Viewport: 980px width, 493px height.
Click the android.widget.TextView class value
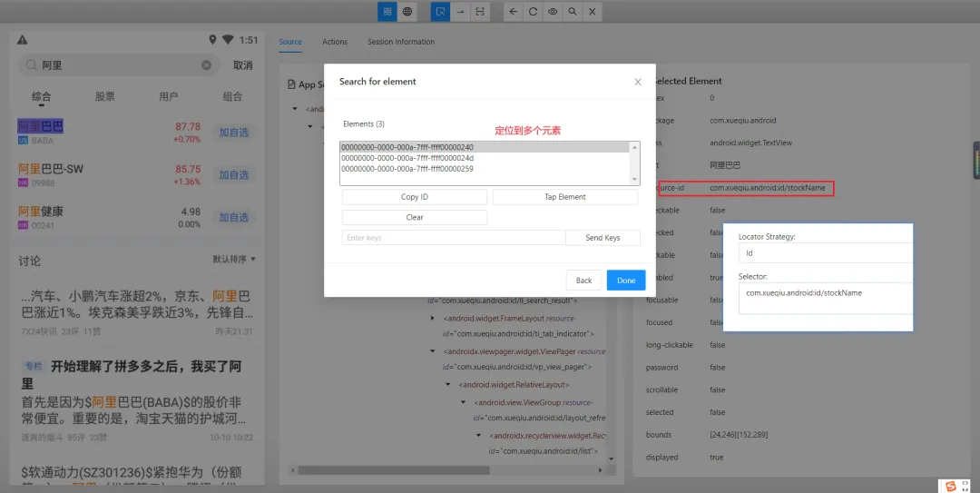point(750,143)
